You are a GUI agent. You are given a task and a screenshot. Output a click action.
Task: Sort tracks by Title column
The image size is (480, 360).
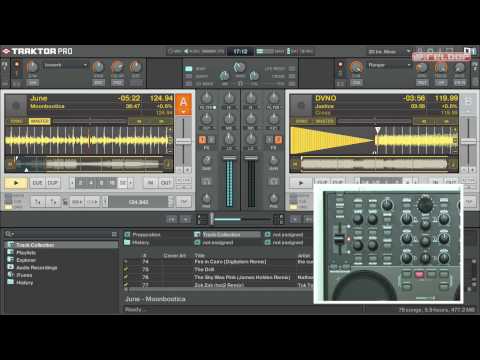[x=199, y=256]
